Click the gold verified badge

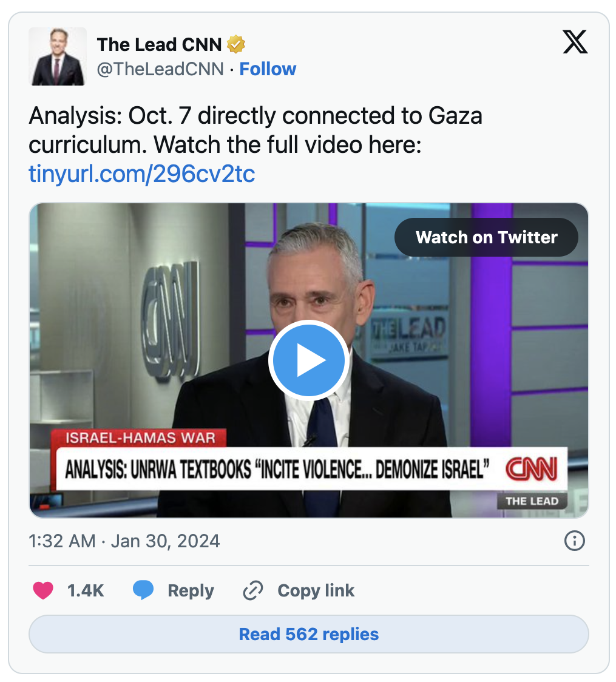[x=235, y=44]
